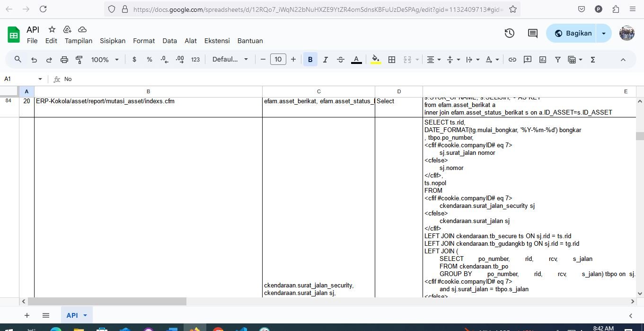Expand the API sheet tab options arrow
This screenshot has height=331, width=644.
click(x=85, y=315)
